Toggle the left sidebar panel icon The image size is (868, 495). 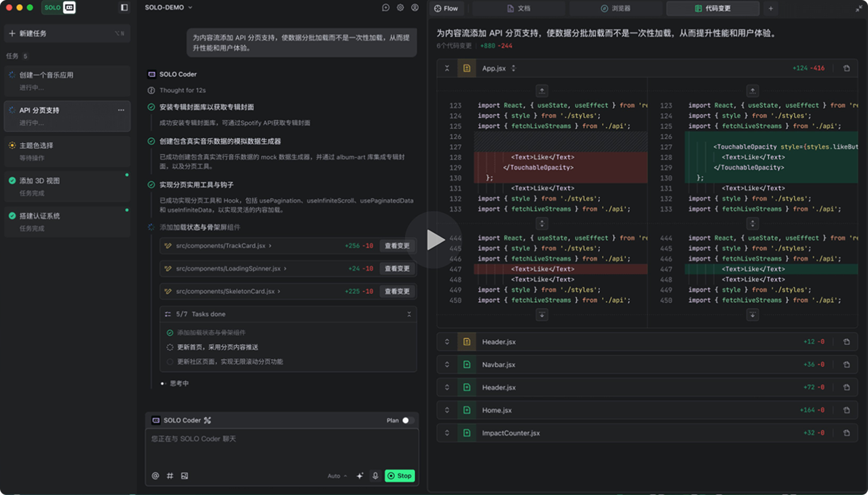[124, 8]
